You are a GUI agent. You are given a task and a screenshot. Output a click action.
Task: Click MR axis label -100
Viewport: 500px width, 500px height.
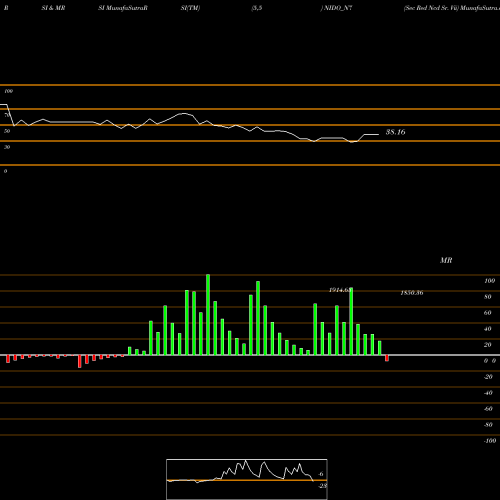pos(490,441)
